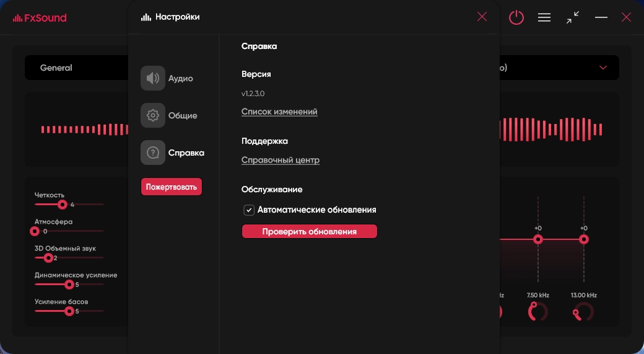The height and width of the screenshot is (354, 644).
Task: Open the Список изменений link
Action: point(279,112)
